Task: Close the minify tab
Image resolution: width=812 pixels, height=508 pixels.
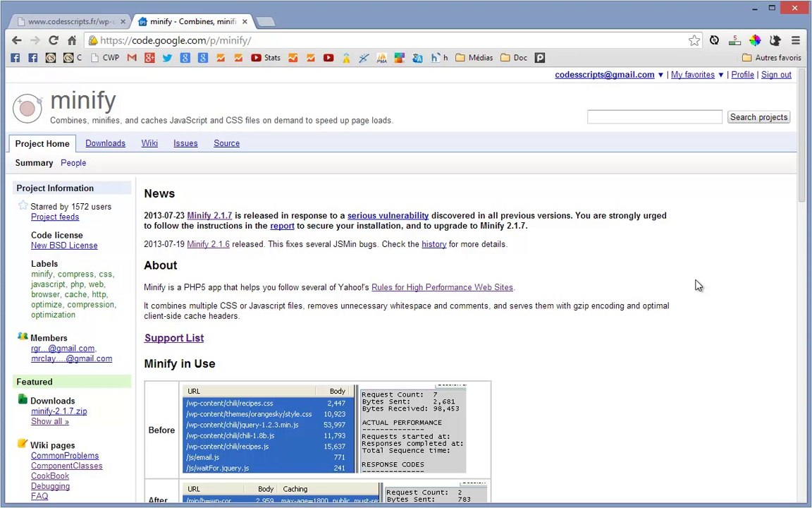Action: point(245,22)
